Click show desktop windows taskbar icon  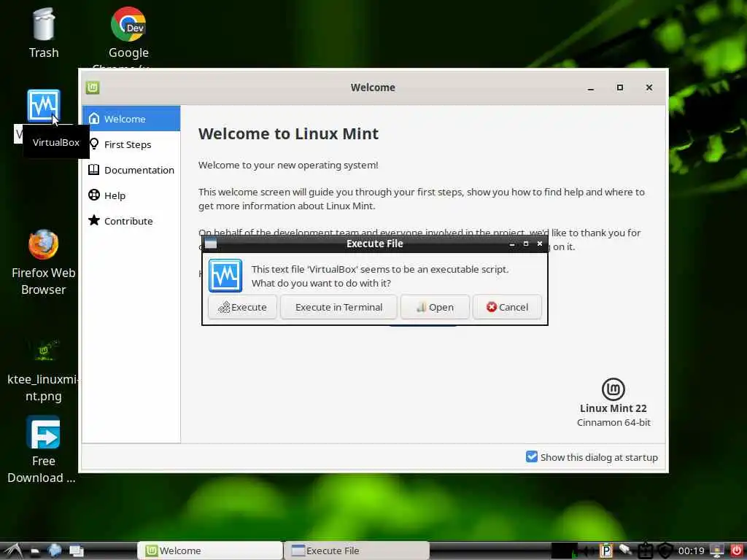pyautogui.click(x=76, y=551)
